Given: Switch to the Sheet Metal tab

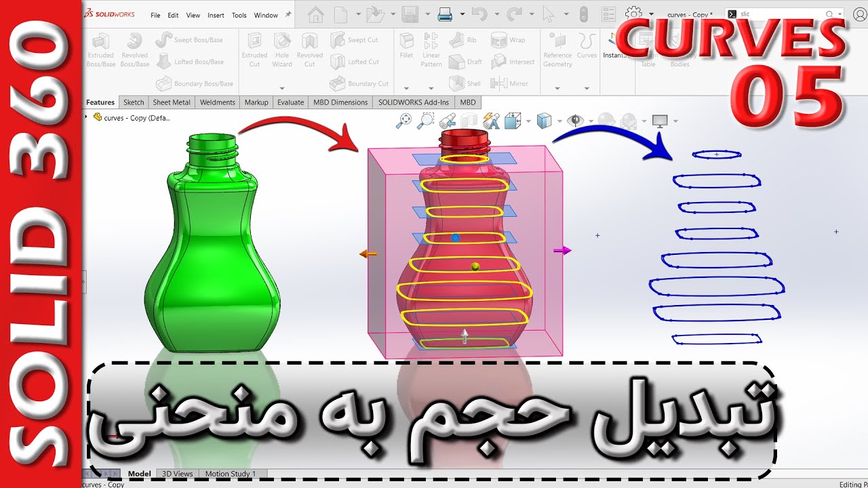Looking at the screenshot, I should click(x=172, y=102).
